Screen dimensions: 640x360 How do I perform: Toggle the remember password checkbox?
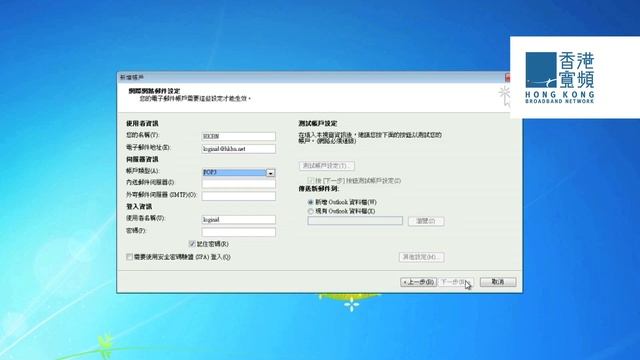tap(192, 244)
